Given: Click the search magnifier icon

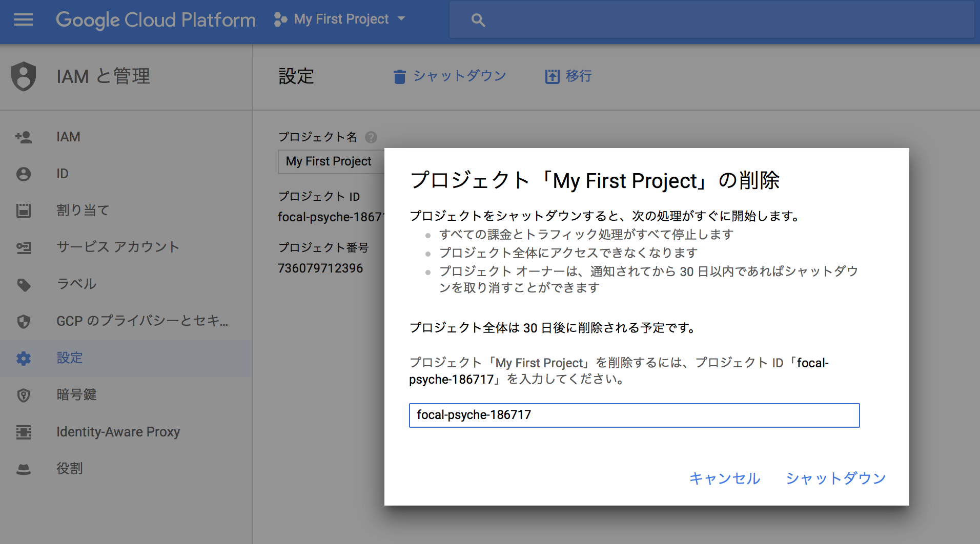Looking at the screenshot, I should pos(478,20).
